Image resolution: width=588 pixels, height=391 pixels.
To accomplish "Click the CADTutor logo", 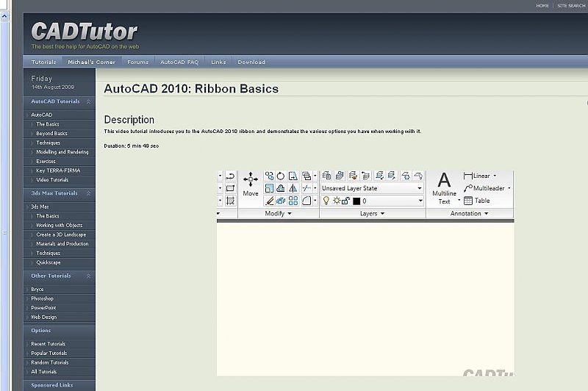I will click(x=85, y=32).
